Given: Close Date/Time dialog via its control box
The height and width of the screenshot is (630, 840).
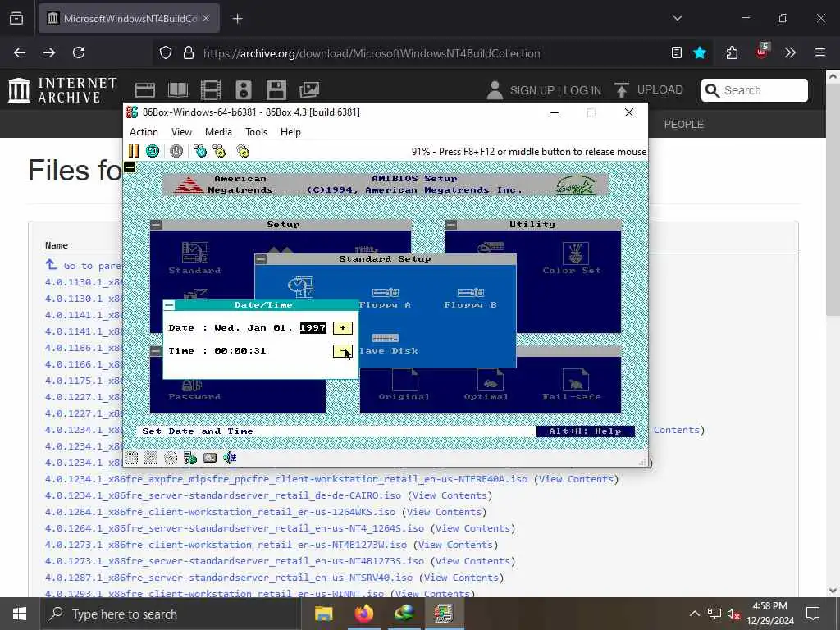Looking at the screenshot, I should click(x=169, y=305).
